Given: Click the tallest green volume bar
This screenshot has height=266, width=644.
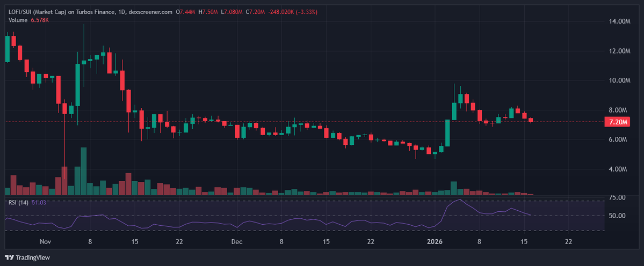Looking at the screenshot, I should point(83,171).
